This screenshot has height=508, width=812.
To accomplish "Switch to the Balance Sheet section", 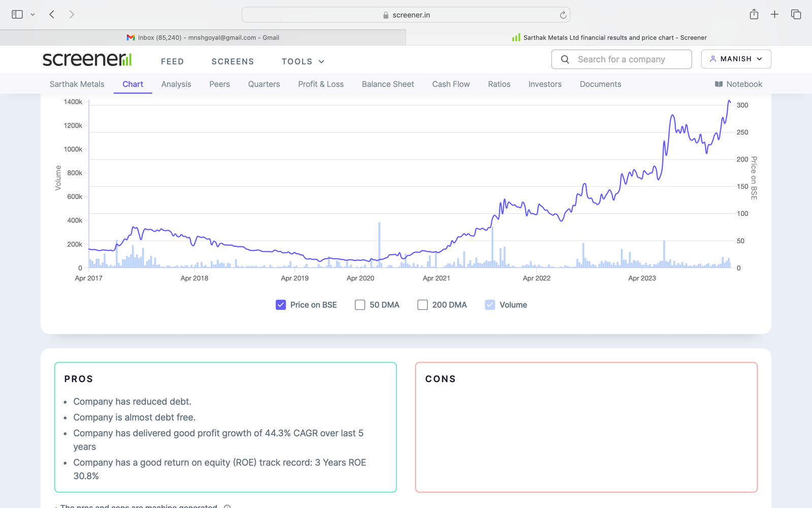I will coord(388,84).
